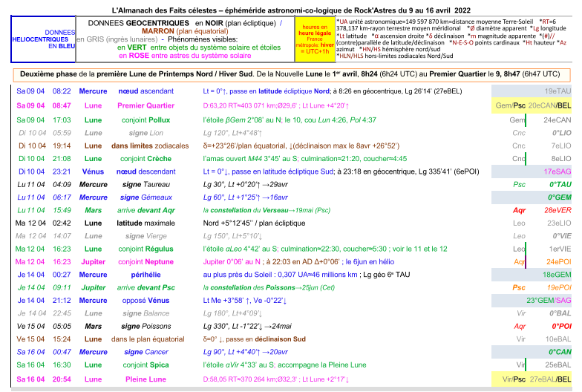Image resolution: width=582 pixels, height=392 pixels.
Task: Click the périhélie event for Mercure
Action: click(145, 274)
